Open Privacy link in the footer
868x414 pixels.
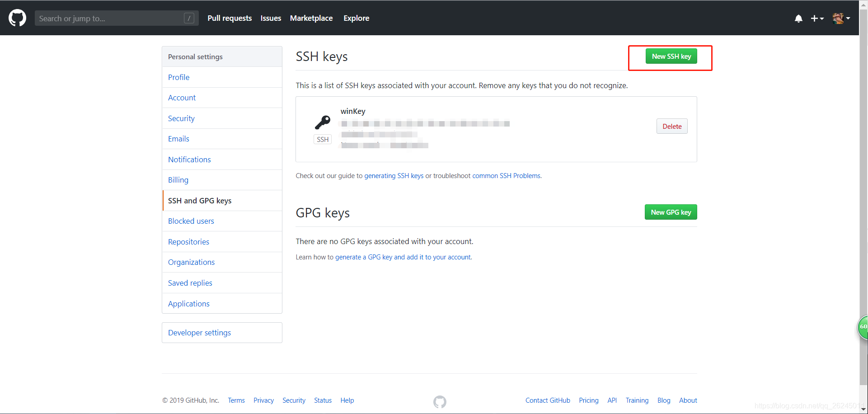[x=263, y=400]
